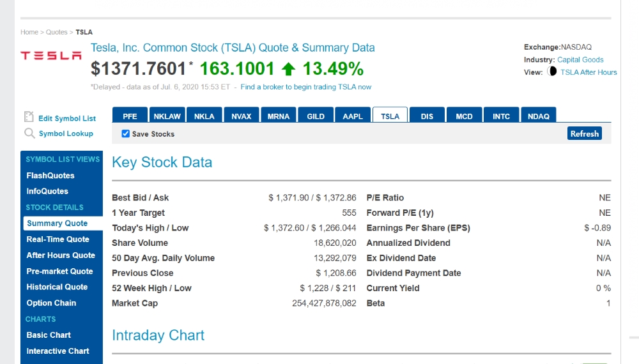Image resolution: width=639 pixels, height=364 pixels.
Task: Click the Best Bid / Ask value
Action: [312, 198]
